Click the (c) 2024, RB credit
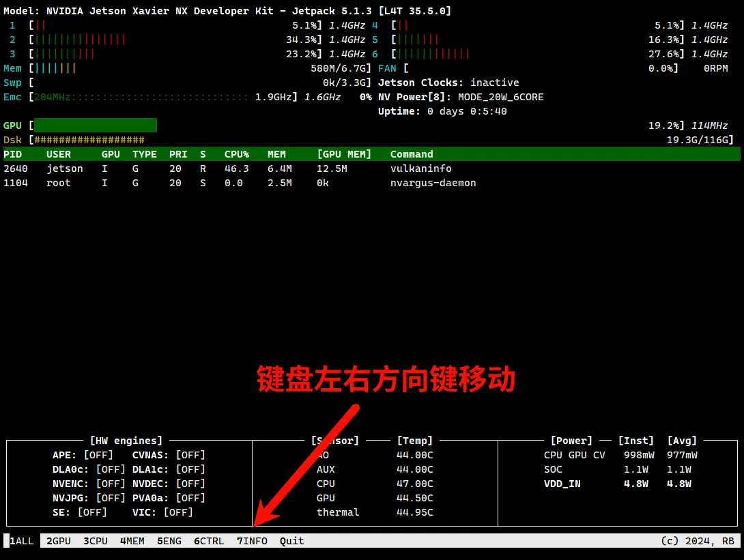This screenshot has width=744, height=560. (x=698, y=541)
